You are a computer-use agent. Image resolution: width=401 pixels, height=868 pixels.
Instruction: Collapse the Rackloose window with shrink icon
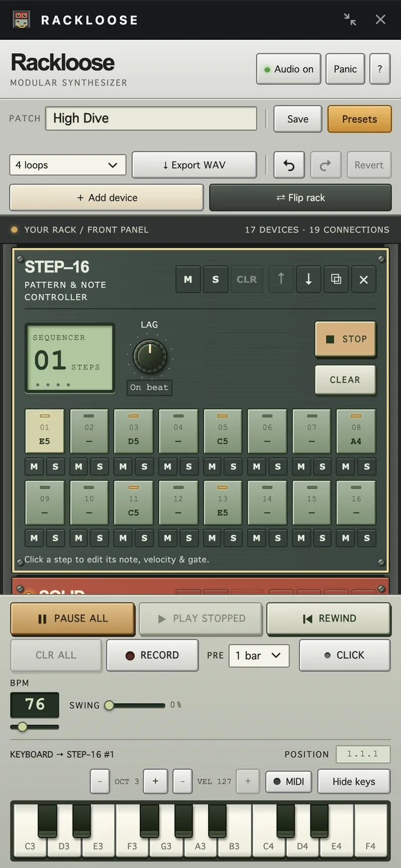point(350,19)
